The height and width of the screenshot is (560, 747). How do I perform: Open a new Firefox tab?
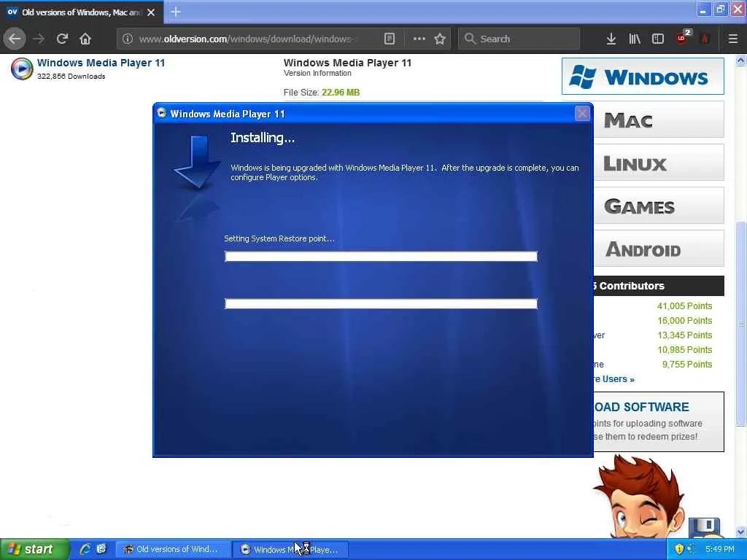(x=175, y=12)
